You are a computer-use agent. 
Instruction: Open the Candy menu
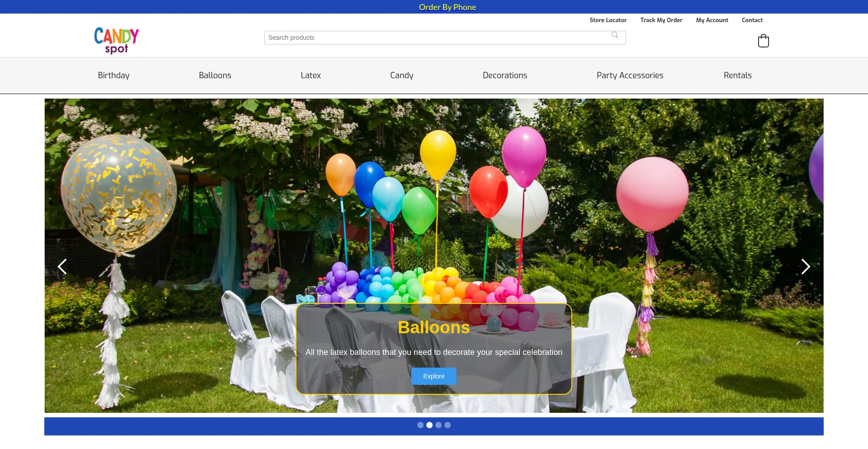402,76
